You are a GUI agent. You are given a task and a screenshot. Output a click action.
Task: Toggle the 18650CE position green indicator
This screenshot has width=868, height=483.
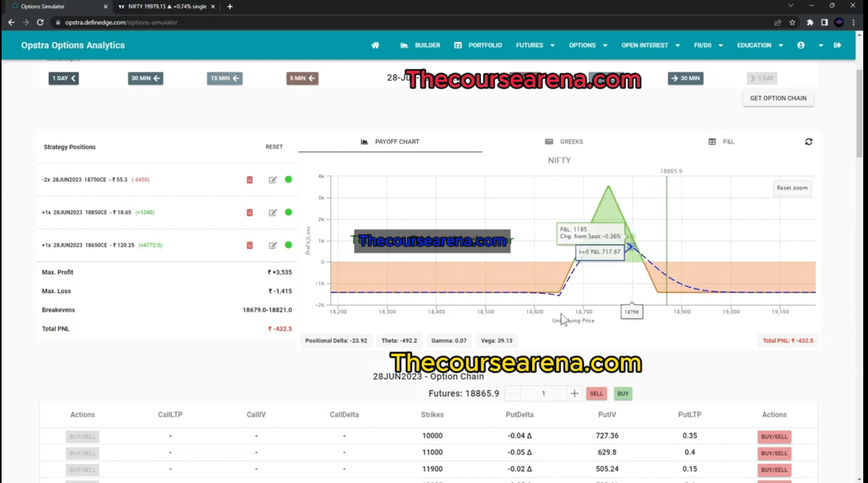tap(288, 245)
